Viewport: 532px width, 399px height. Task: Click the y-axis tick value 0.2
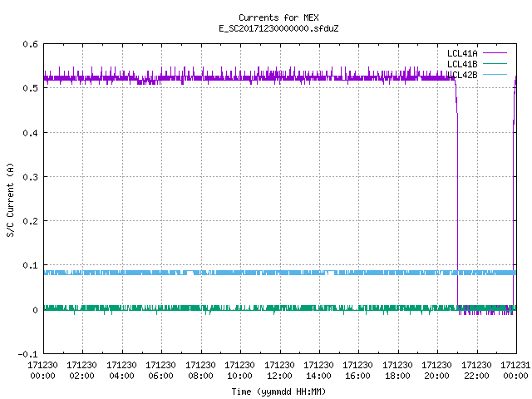click(30, 221)
